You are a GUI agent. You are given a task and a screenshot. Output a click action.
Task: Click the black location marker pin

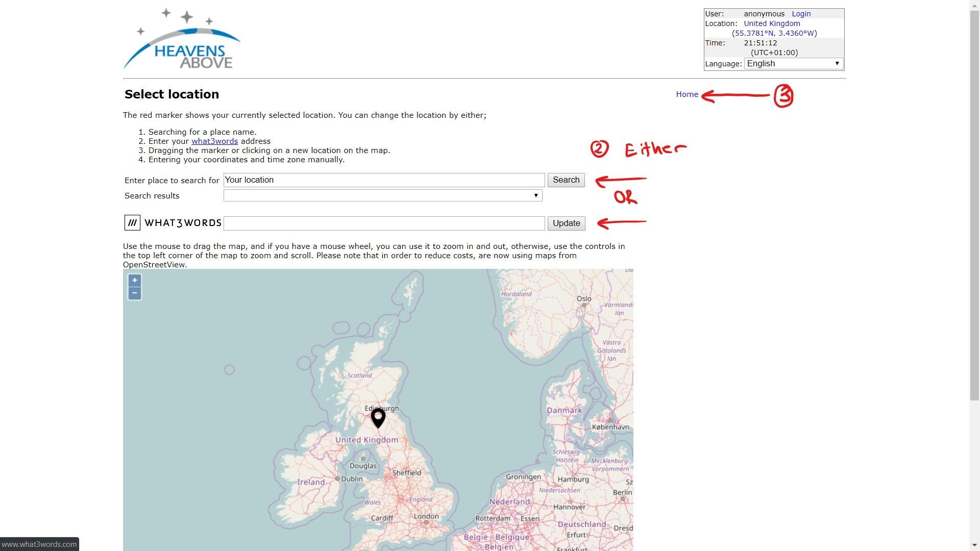(378, 417)
